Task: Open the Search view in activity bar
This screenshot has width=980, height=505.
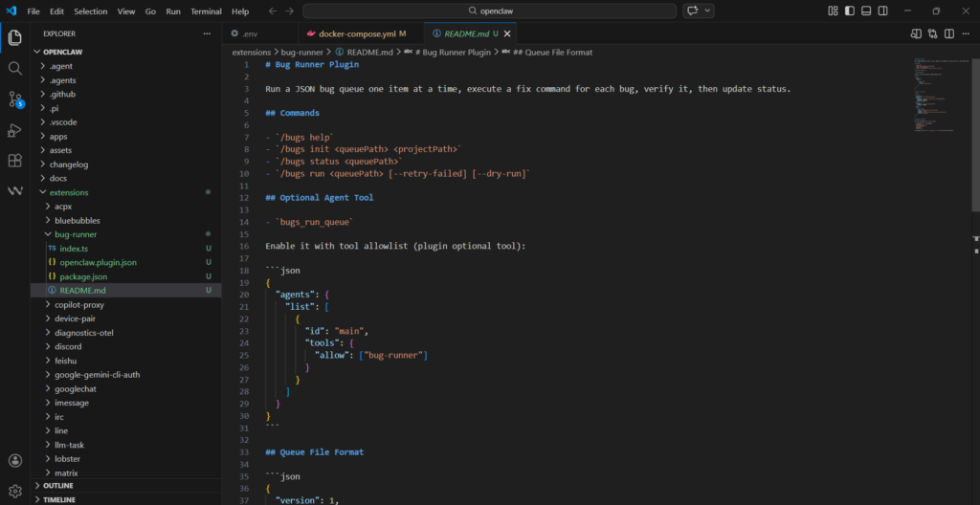Action: point(15,68)
